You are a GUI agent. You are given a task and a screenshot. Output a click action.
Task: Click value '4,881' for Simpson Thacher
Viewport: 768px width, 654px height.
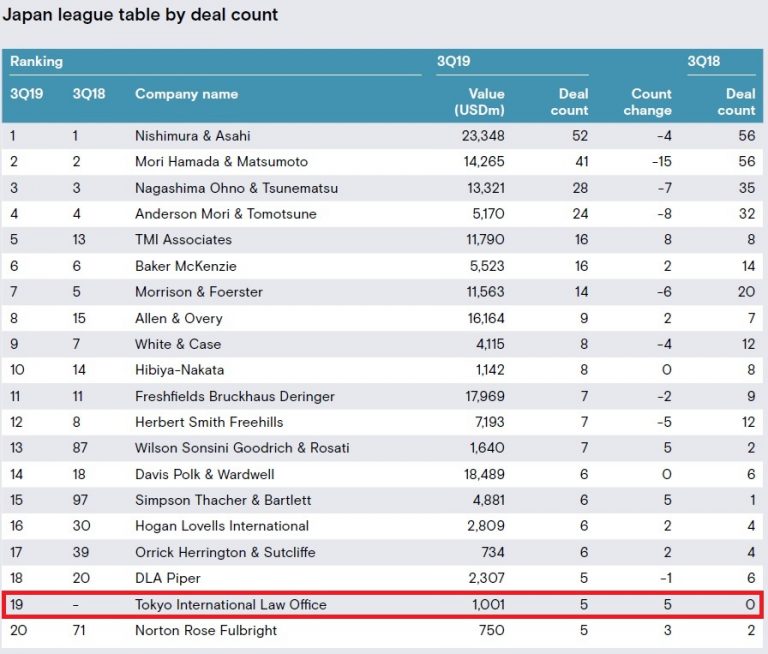(x=489, y=500)
